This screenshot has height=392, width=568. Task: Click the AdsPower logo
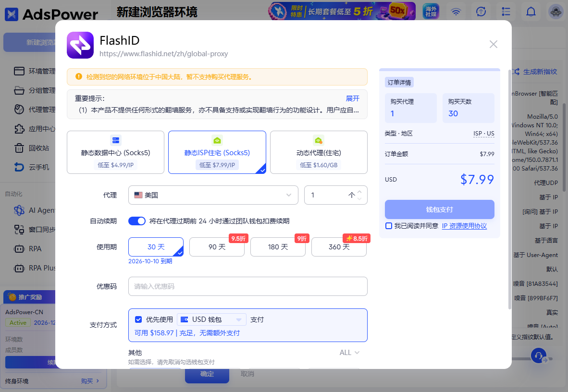click(x=51, y=14)
